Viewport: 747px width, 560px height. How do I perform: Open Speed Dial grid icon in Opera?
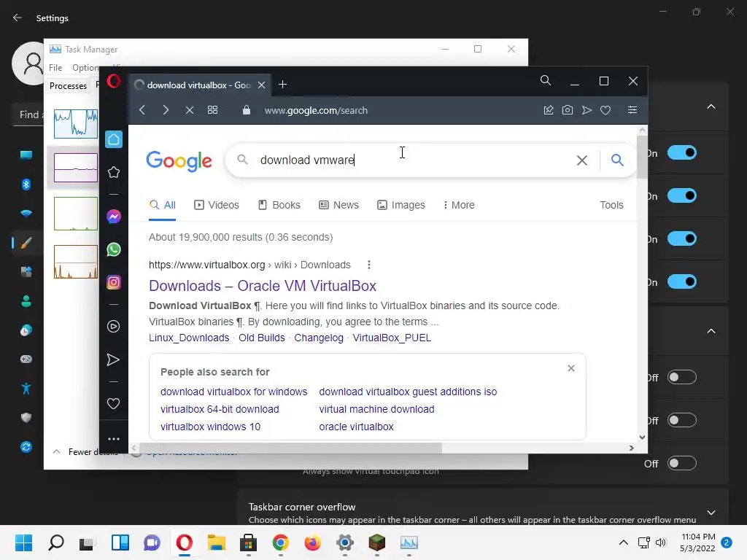pyautogui.click(x=212, y=110)
